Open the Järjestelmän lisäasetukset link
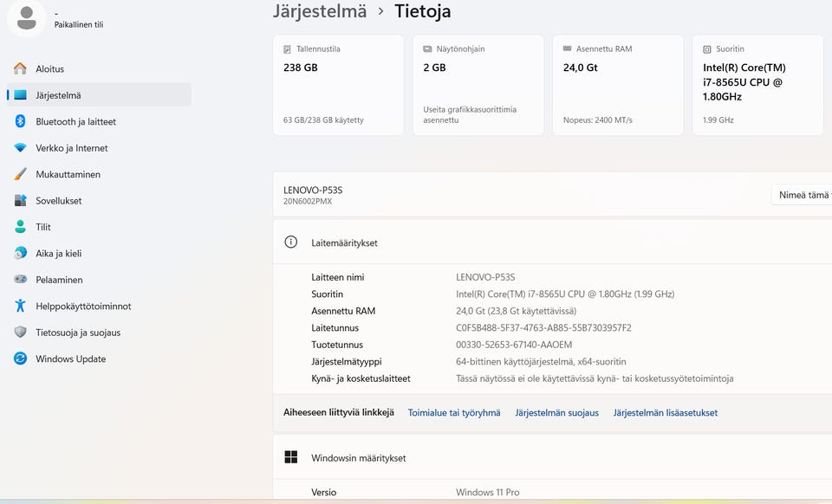The width and height of the screenshot is (832, 504). click(x=665, y=413)
